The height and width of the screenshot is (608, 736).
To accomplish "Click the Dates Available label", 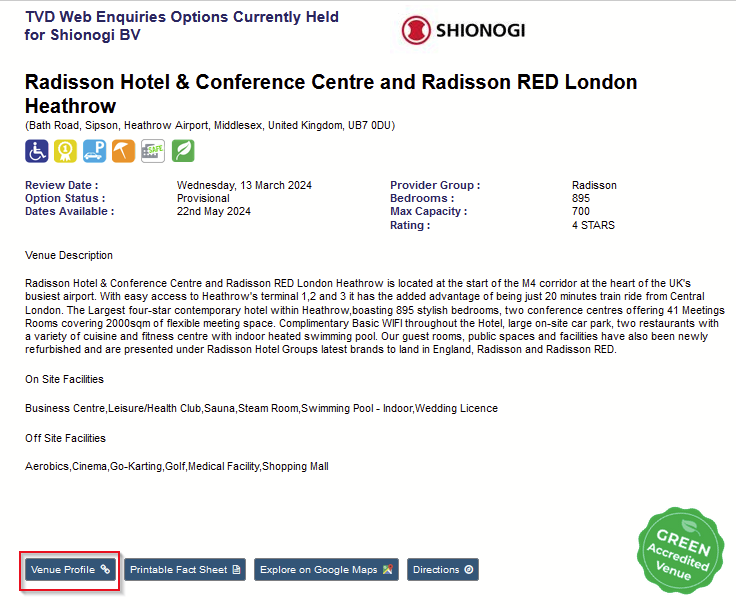I will (69, 211).
